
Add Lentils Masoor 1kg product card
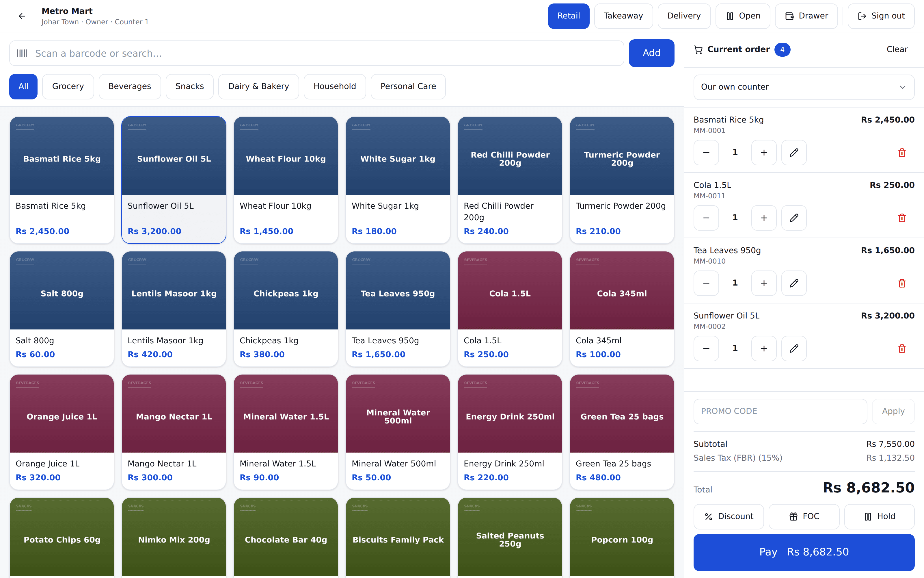tap(174, 309)
